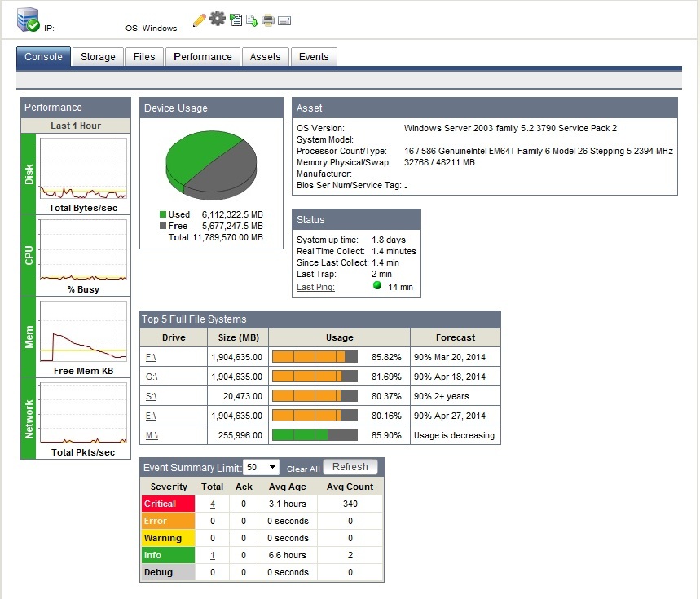Open the S:\ drive link

point(151,396)
